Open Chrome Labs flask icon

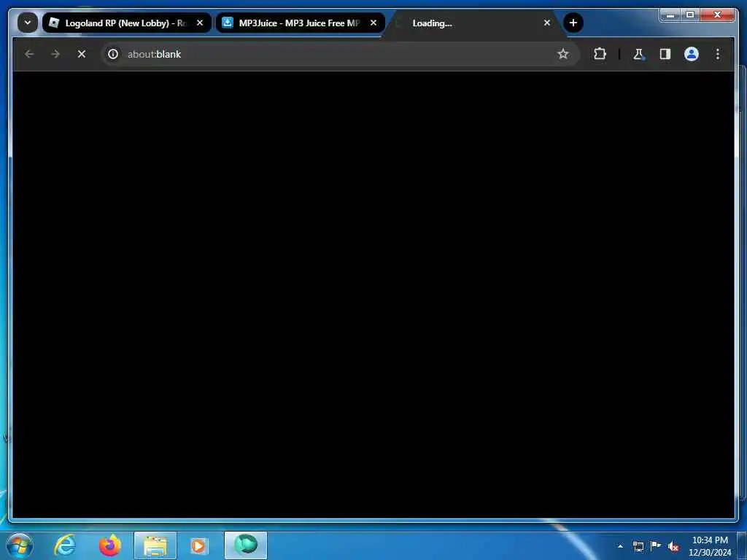point(639,54)
